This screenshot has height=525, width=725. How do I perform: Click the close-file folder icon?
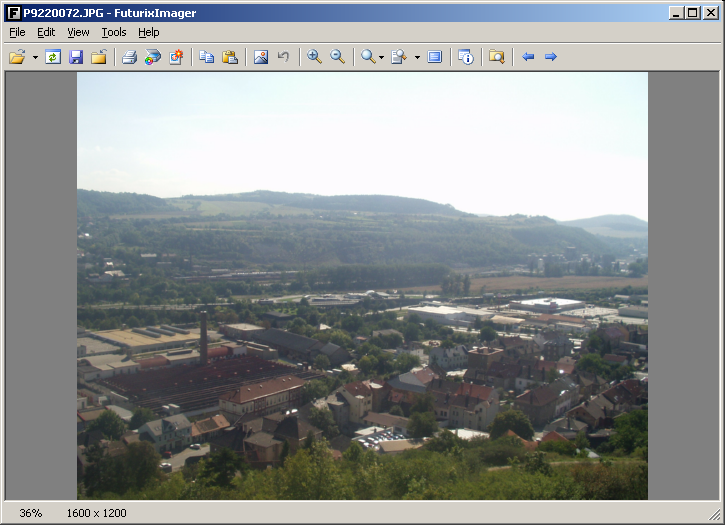pyautogui.click(x=99, y=57)
